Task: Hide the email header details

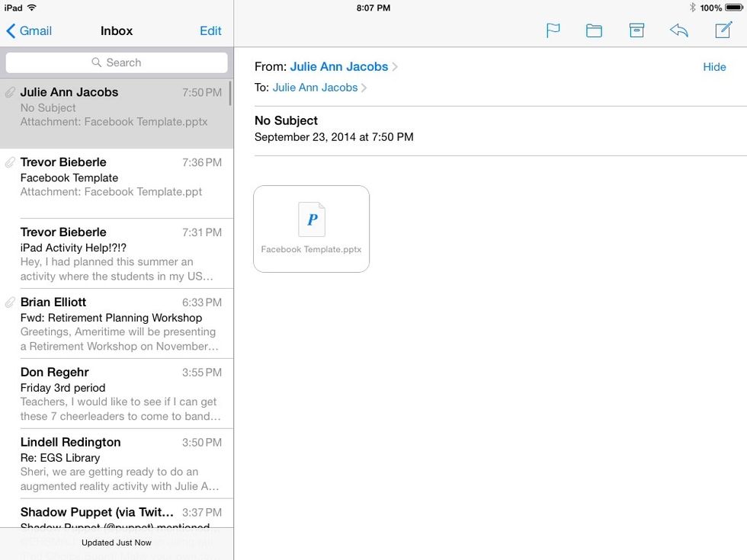Action: click(x=714, y=67)
